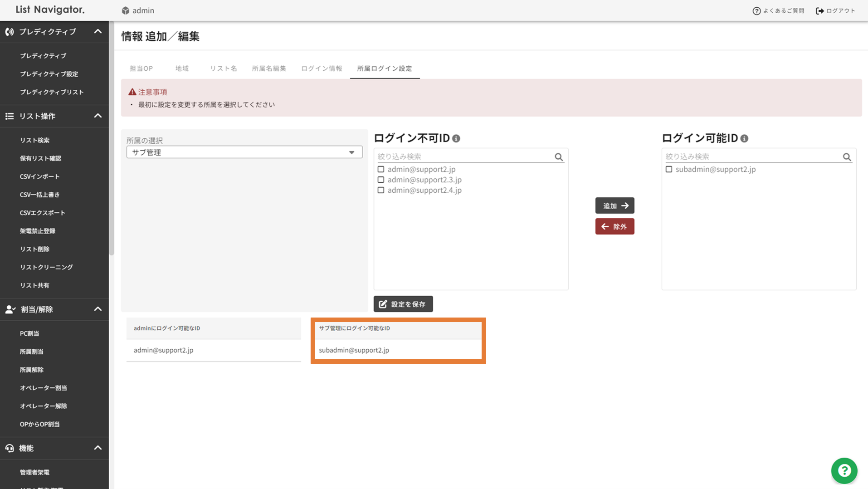Click the 追加 button
868x489 pixels.
point(614,205)
